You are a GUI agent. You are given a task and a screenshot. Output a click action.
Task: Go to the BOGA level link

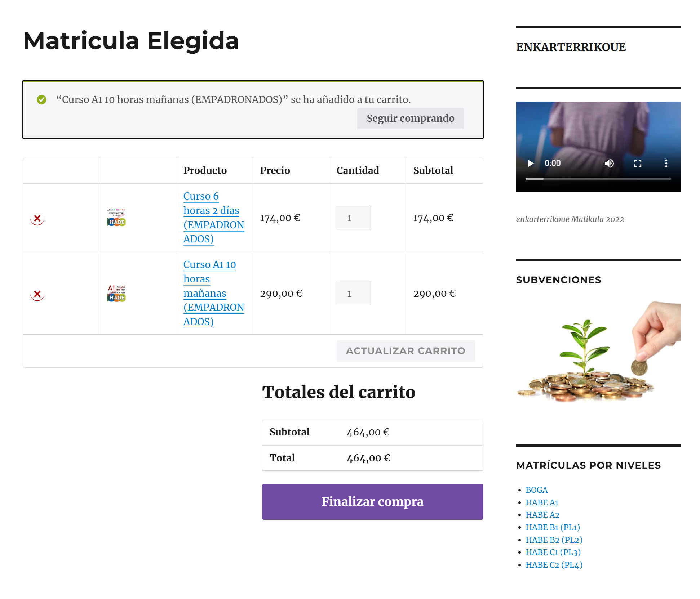click(x=536, y=490)
